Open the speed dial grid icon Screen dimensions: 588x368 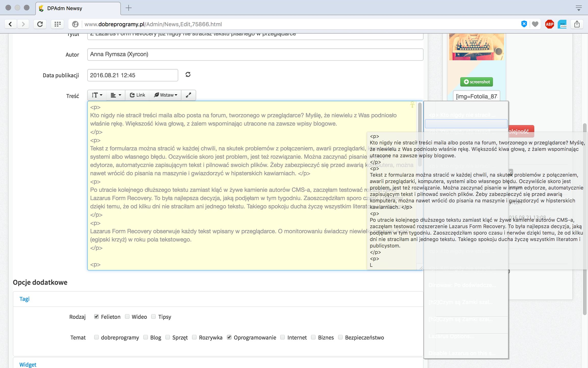tap(57, 24)
